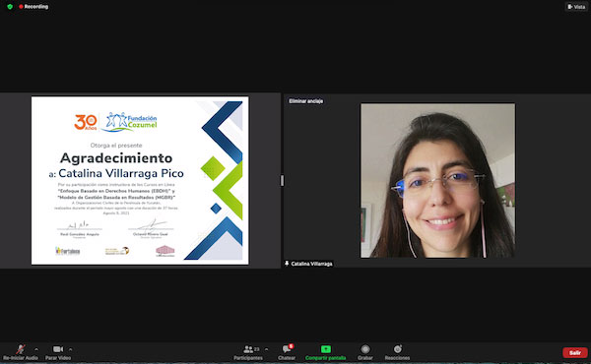
Task: Click Eliminar anclaje to unpin video
Action: point(305,101)
